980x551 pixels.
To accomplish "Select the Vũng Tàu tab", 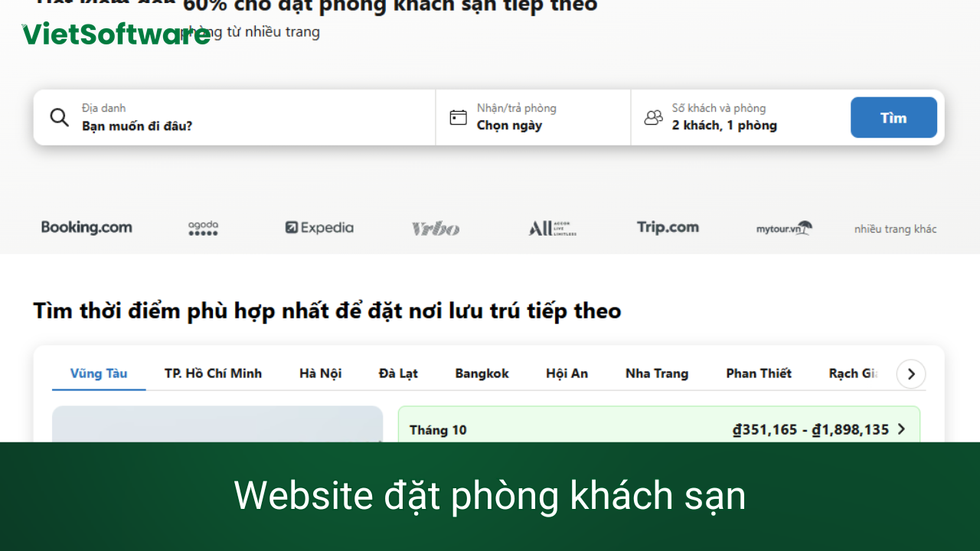I will (x=99, y=373).
